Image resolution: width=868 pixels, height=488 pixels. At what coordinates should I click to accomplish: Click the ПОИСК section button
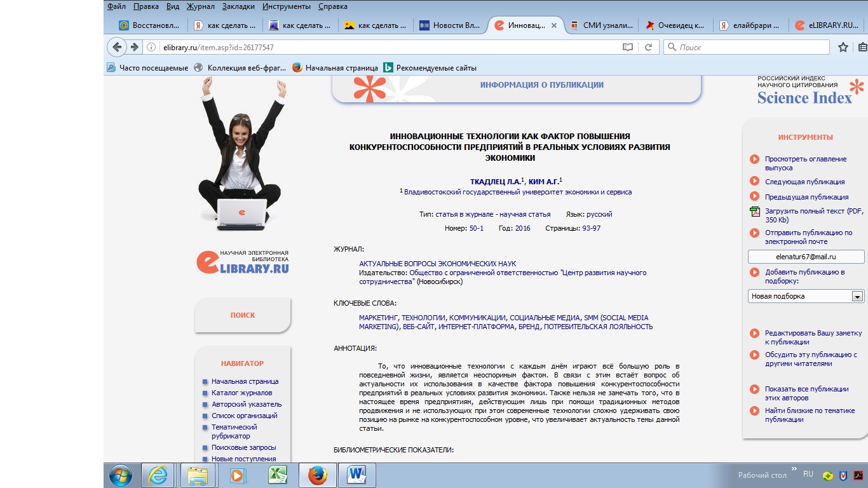tap(243, 315)
